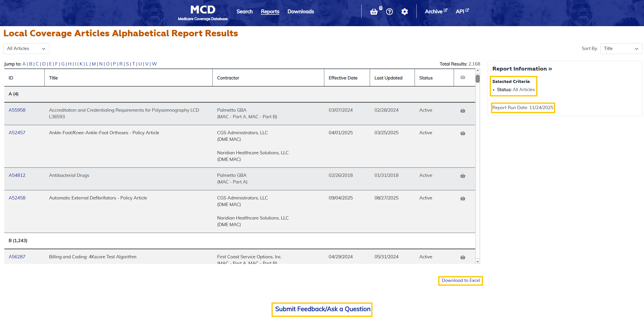Add article A55958 to basket
The image size is (644, 322).
463,110
